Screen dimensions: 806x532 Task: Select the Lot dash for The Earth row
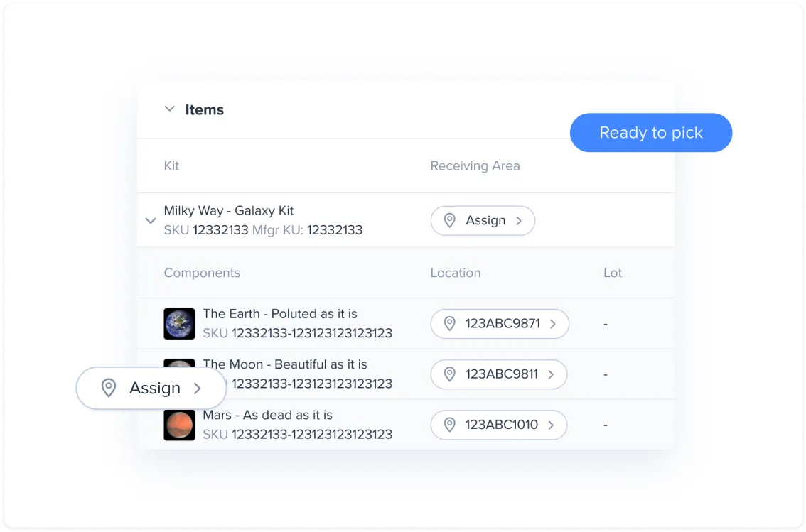point(605,323)
